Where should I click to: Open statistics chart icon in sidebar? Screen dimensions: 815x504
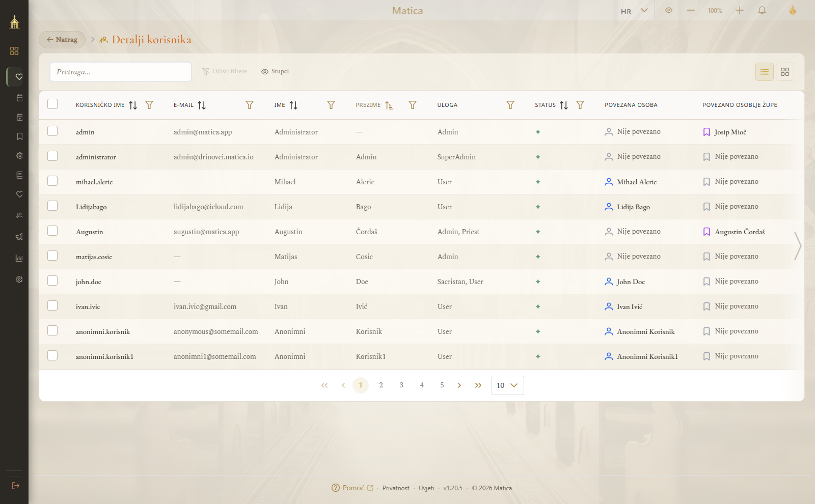(19, 258)
